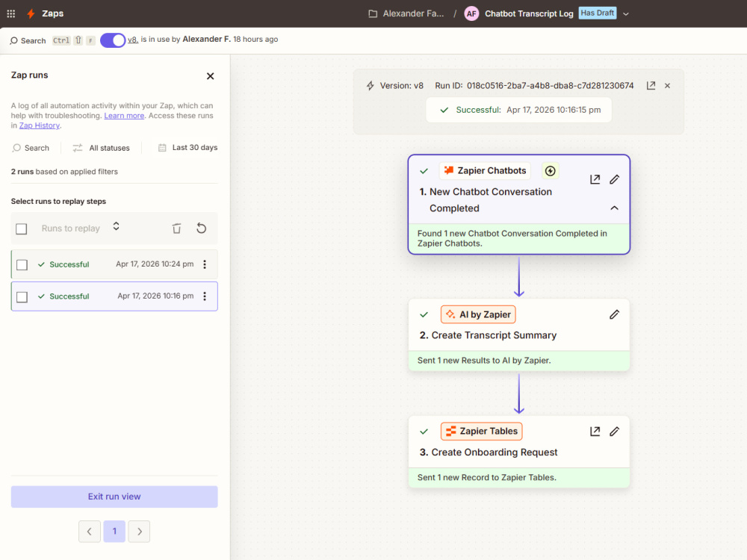This screenshot has width=747, height=560.
Task: Edit the Create Onboarding Request step
Action: [615, 432]
